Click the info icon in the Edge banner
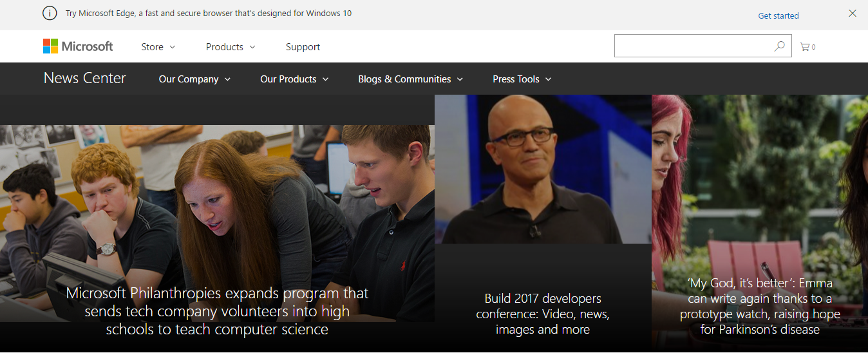The height and width of the screenshot is (353, 868). coord(50,14)
